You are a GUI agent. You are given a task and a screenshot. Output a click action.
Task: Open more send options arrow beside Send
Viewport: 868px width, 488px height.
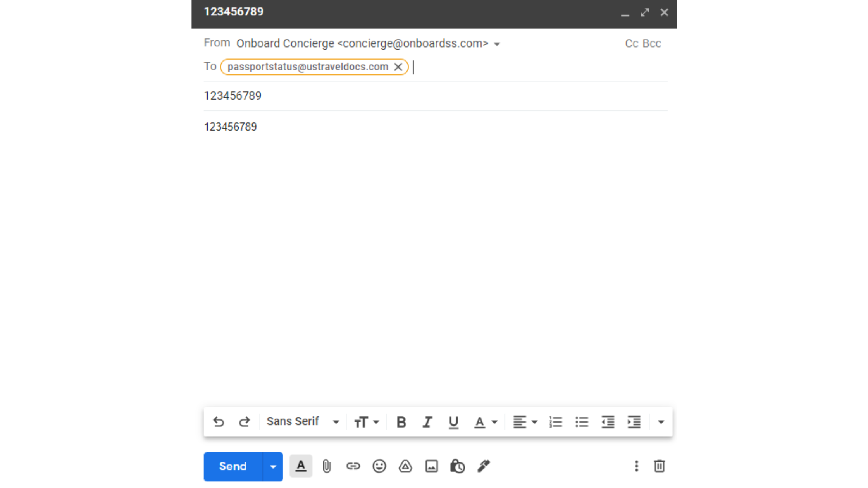[x=273, y=466]
